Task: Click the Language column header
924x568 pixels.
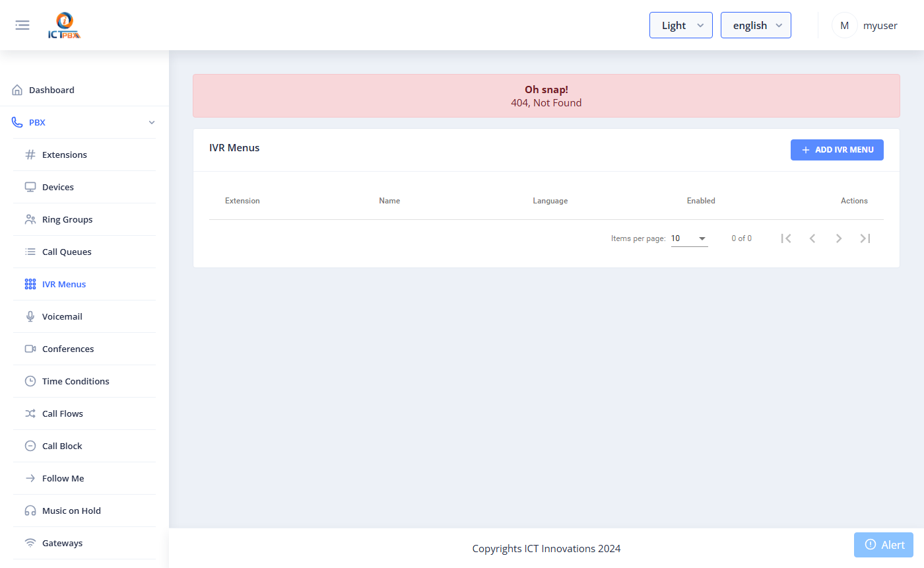Action: click(x=550, y=201)
